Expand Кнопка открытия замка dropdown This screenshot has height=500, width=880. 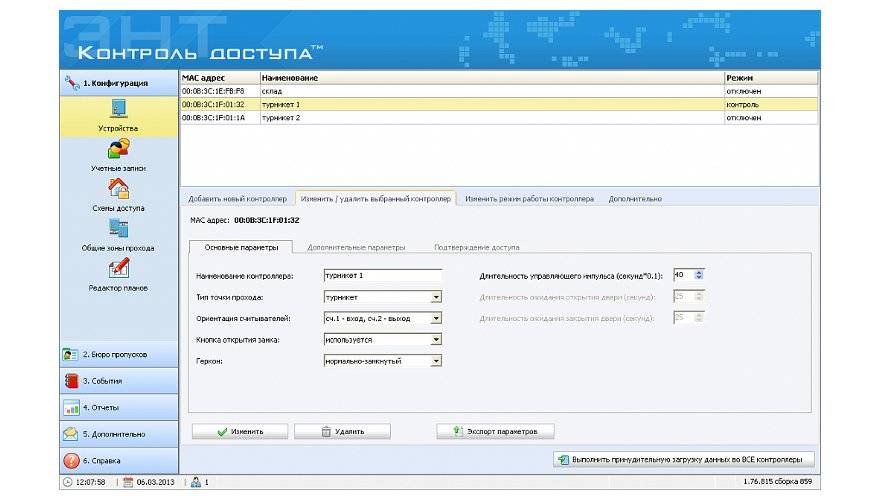click(436, 340)
